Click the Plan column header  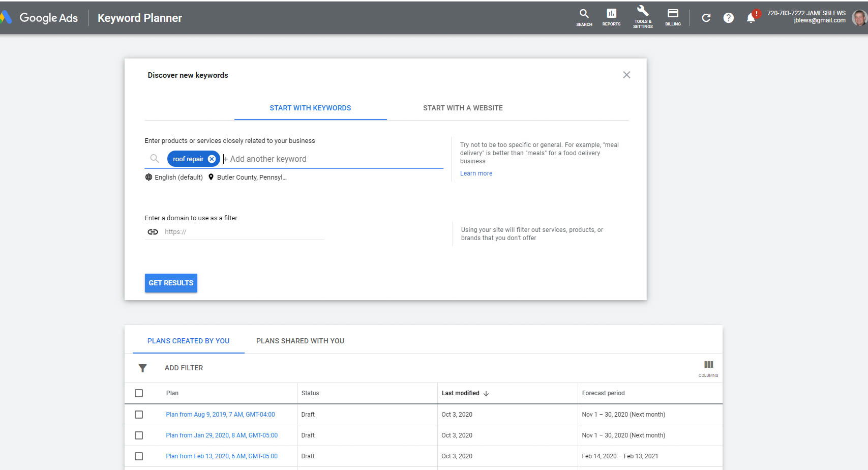(x=172, y=393)
